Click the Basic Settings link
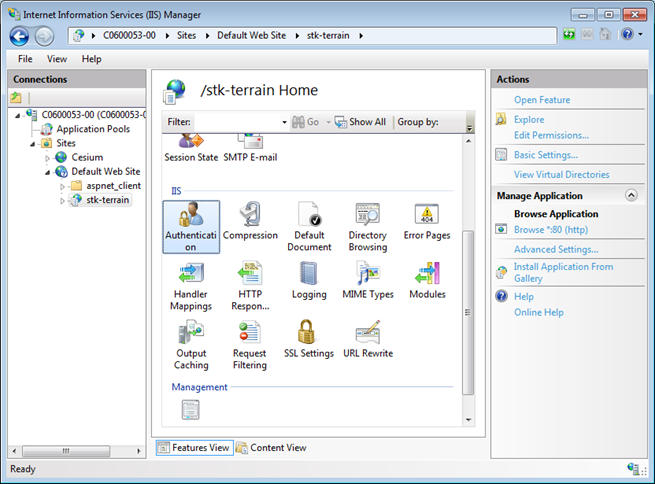The width and height of the screenshot is (655, 484). coord(545,155)
